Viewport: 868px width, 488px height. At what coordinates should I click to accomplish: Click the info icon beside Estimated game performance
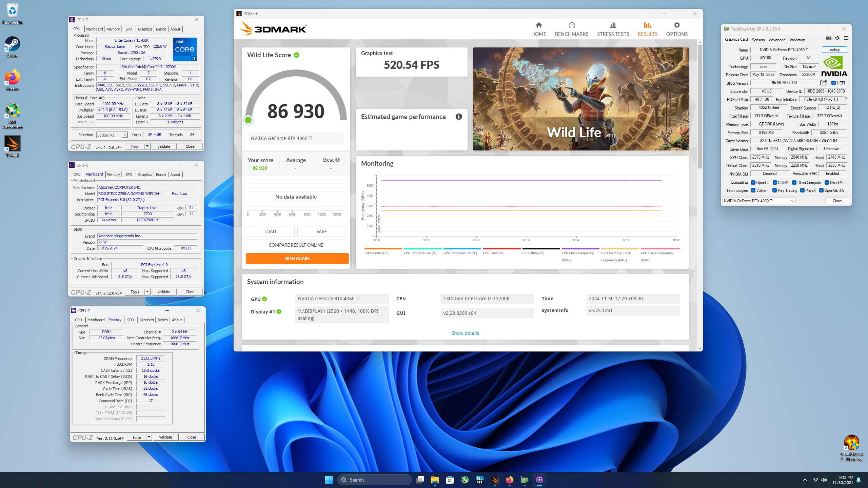coord(459,117)
